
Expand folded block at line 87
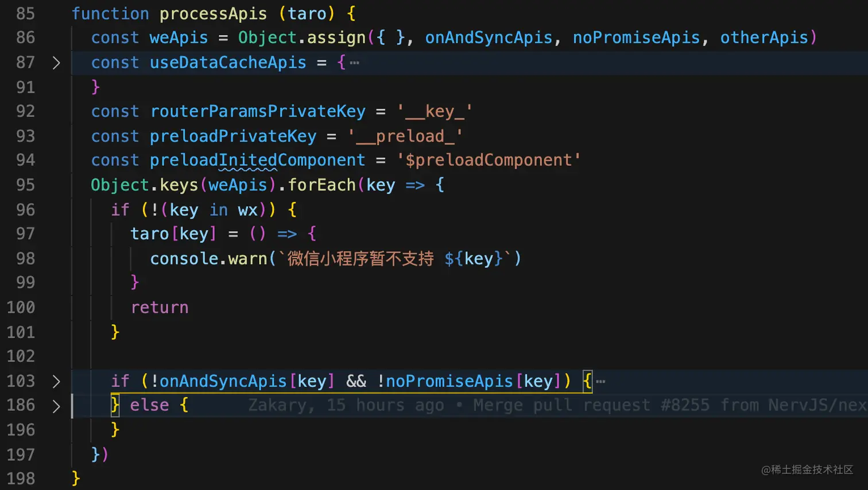pos(56,63)
